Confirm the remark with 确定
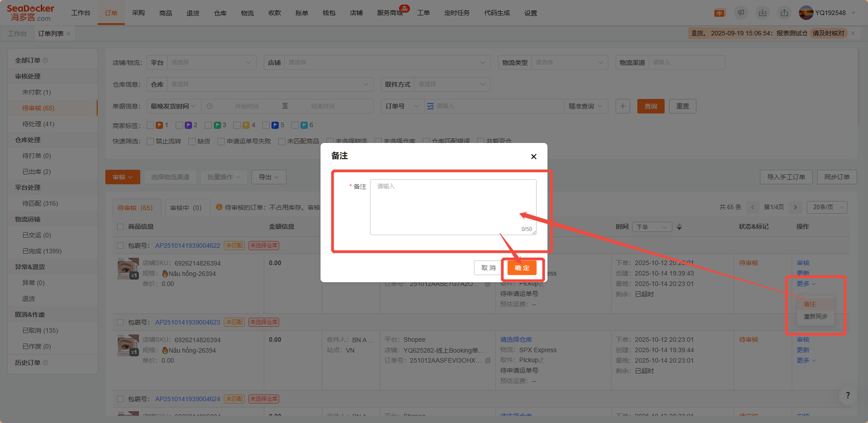868x423 pixels. click(522, 268)
